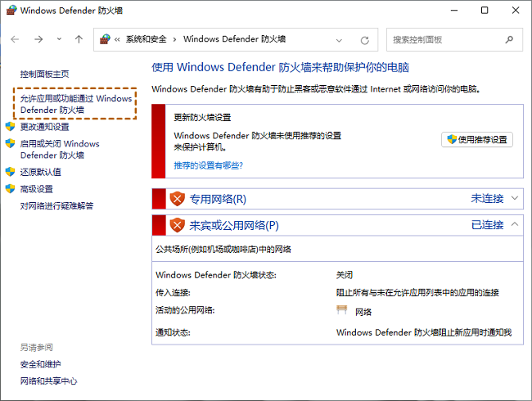Click the Forward navigation arrow

(38, 39)
